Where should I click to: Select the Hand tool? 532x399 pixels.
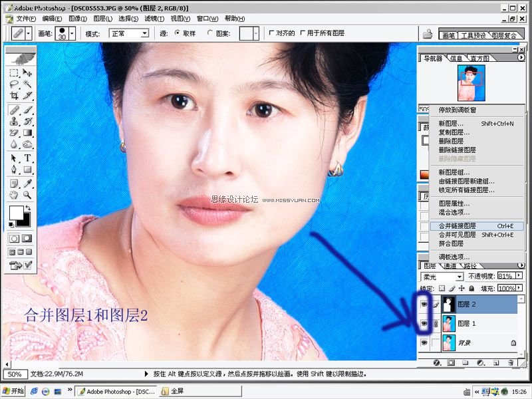pos(14,195)
